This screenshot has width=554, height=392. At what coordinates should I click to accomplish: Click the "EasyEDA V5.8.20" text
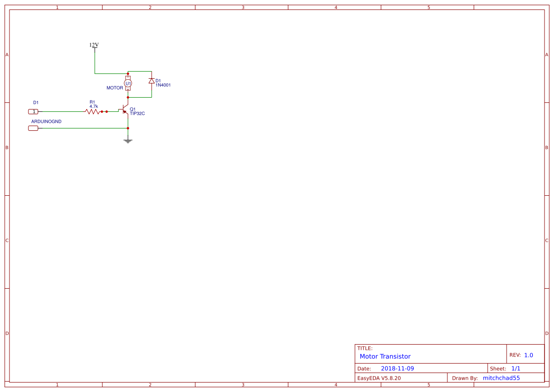point(379,378)
